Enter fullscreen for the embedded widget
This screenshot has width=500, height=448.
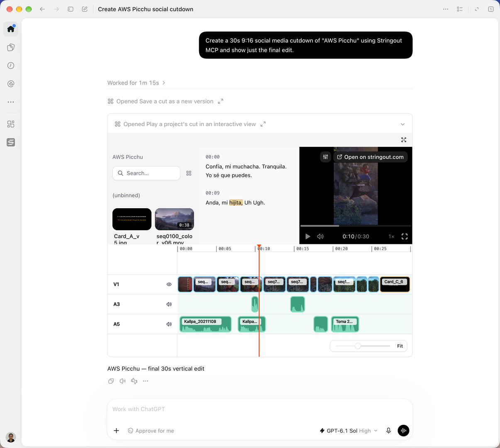point(404,140)
